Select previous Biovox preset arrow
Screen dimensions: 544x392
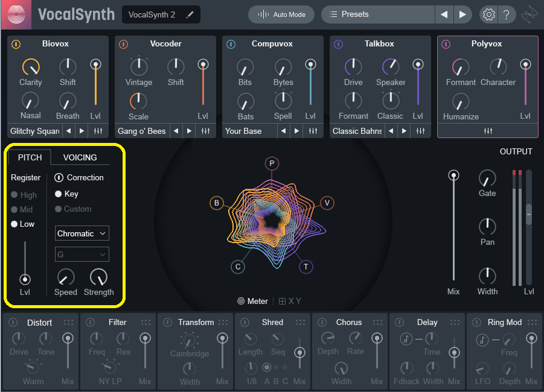pos(69,131)
